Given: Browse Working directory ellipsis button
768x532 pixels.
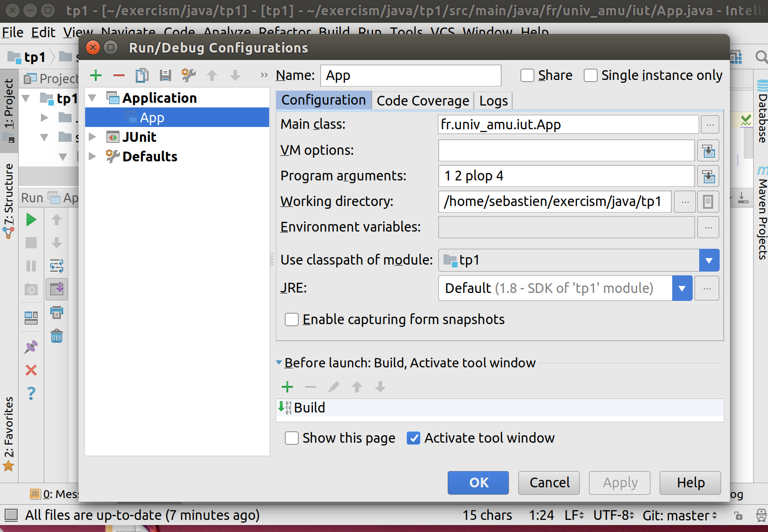Looking at the screenshot, I should pos(685,202).
